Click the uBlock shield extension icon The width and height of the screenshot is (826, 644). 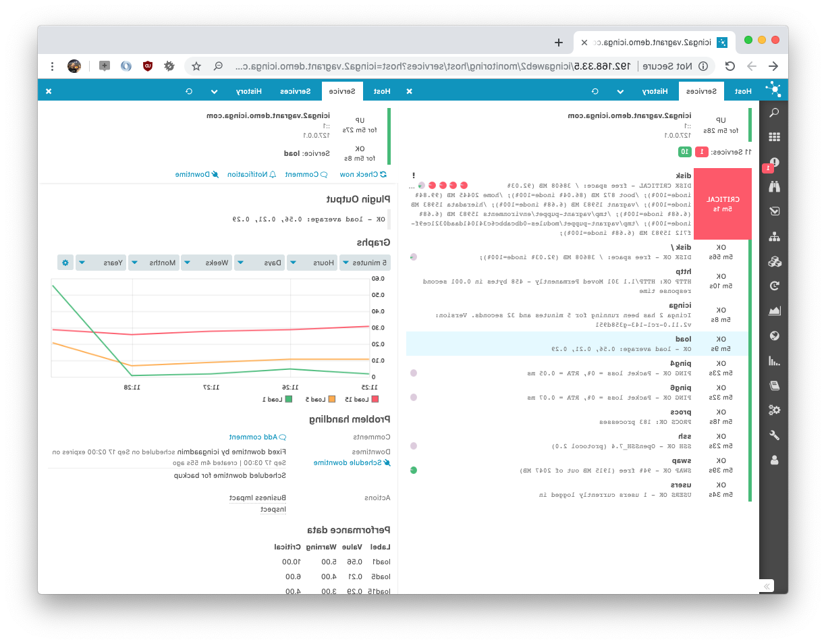(147, 66)
